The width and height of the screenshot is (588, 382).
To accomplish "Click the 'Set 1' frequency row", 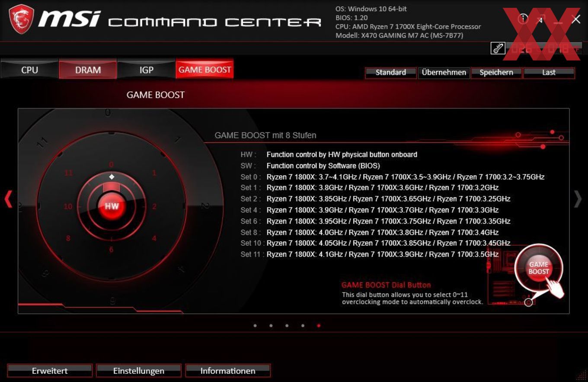I will click(370, 188).
